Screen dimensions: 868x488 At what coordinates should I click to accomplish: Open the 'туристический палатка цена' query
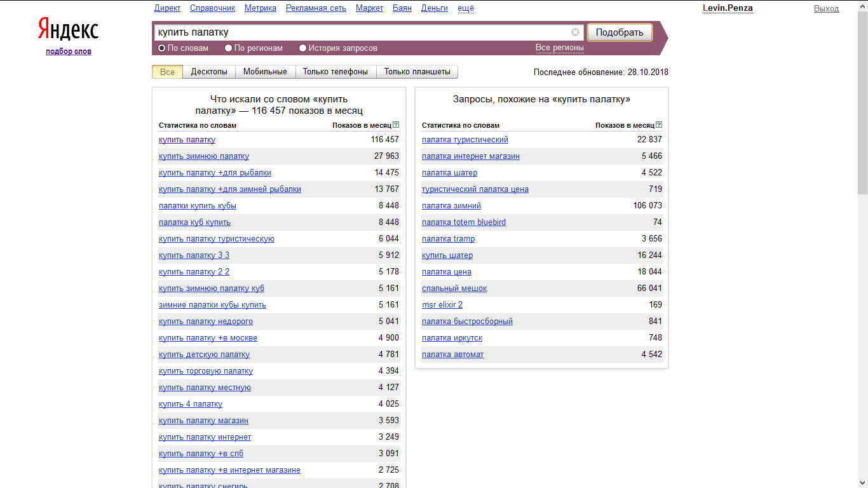pos(475,189)
